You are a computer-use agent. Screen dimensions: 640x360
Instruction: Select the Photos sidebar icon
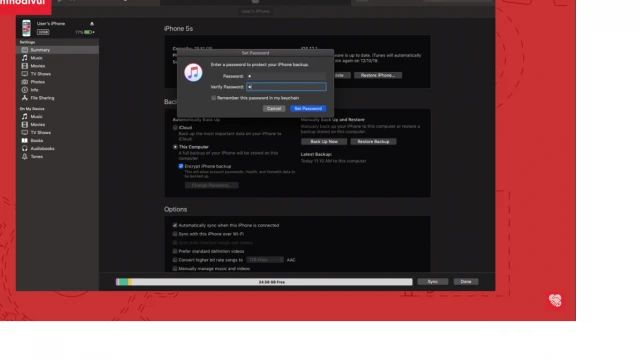(x=25, y=82)
